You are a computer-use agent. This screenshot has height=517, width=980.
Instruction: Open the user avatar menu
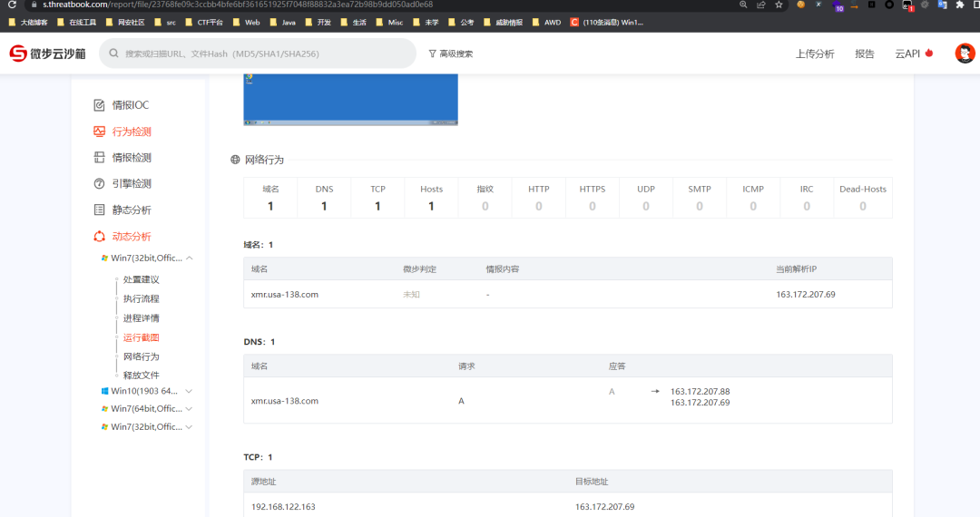click(x=965, y=54)
